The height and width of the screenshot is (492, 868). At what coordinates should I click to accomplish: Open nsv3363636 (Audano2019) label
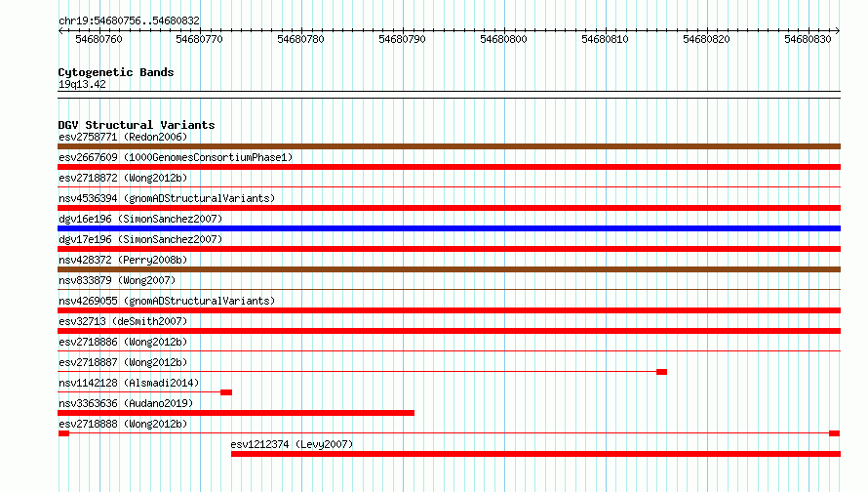[x=126, y=403]
